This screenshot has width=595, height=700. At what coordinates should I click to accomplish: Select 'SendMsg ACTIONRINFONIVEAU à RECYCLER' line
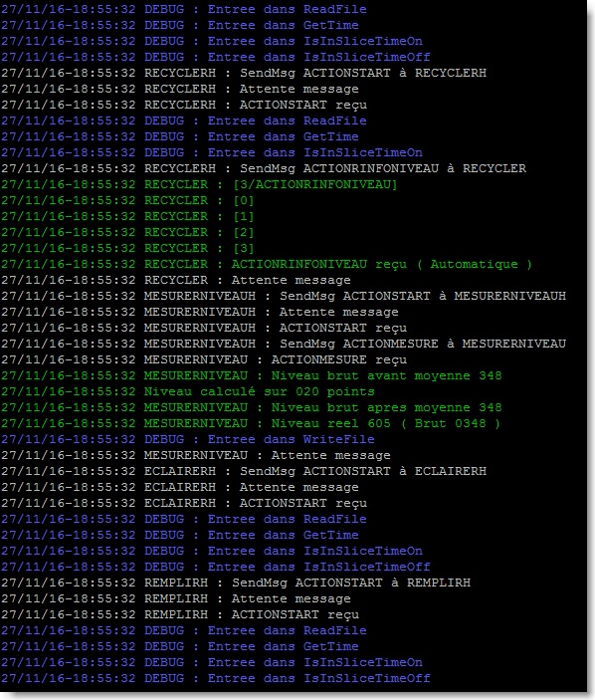pyautogui.click(x=264, y=168)
